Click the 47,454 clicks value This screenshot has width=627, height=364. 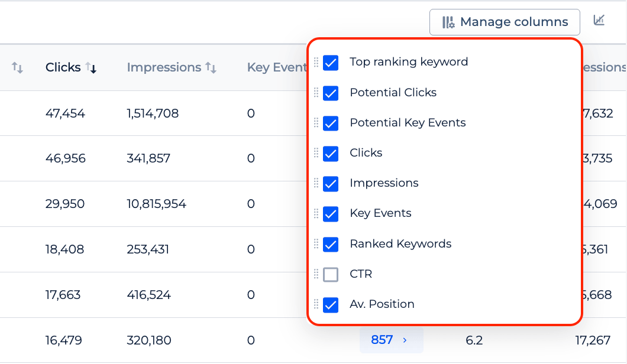[65, 113]
